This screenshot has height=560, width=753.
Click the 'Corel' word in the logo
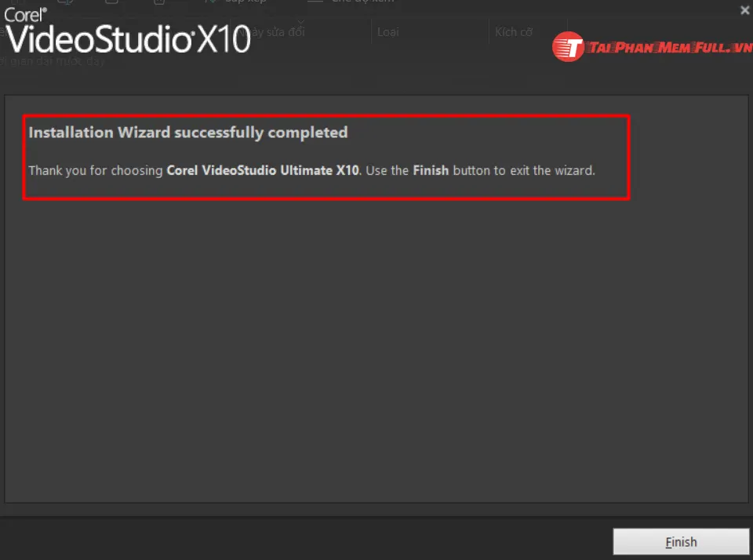click(x=25, y=15)
